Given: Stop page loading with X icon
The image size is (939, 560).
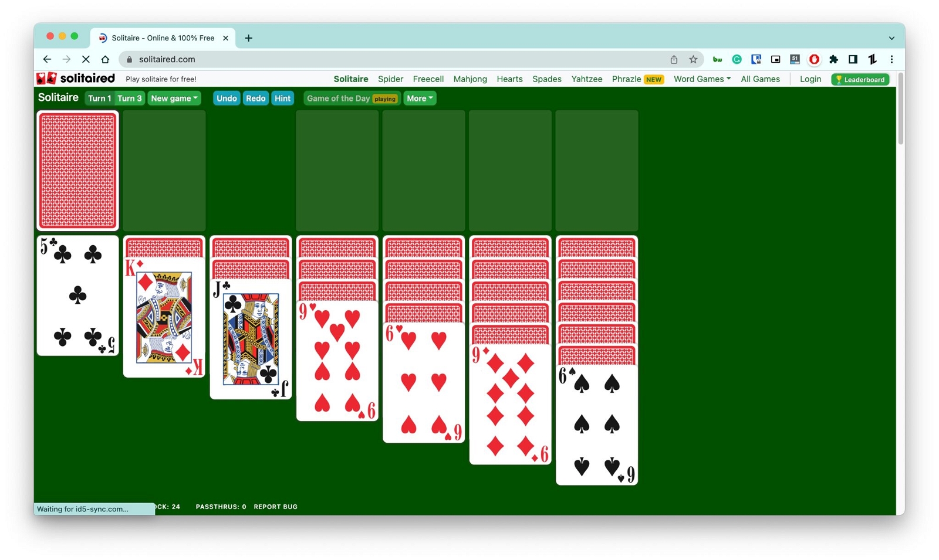Looking at the screenshot, I should coord(86,59).
